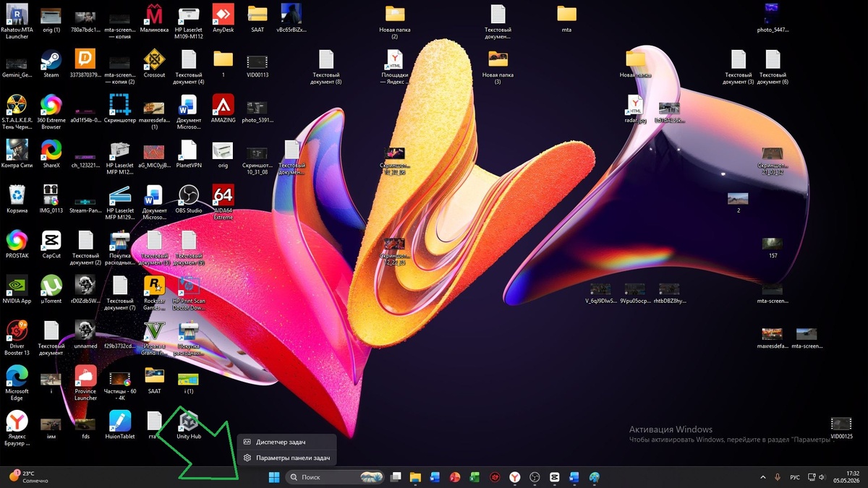Open the network and volume quick settings

point(817,477)
